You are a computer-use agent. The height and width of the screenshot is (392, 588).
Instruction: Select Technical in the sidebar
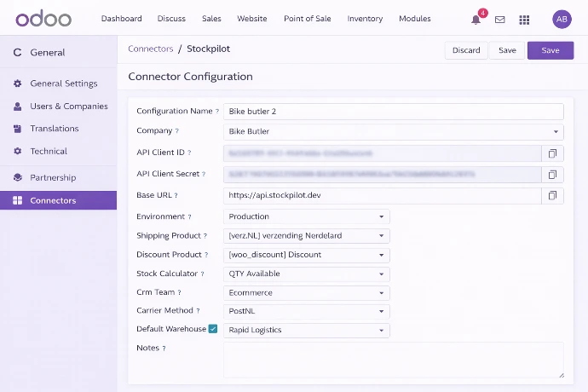49,151
